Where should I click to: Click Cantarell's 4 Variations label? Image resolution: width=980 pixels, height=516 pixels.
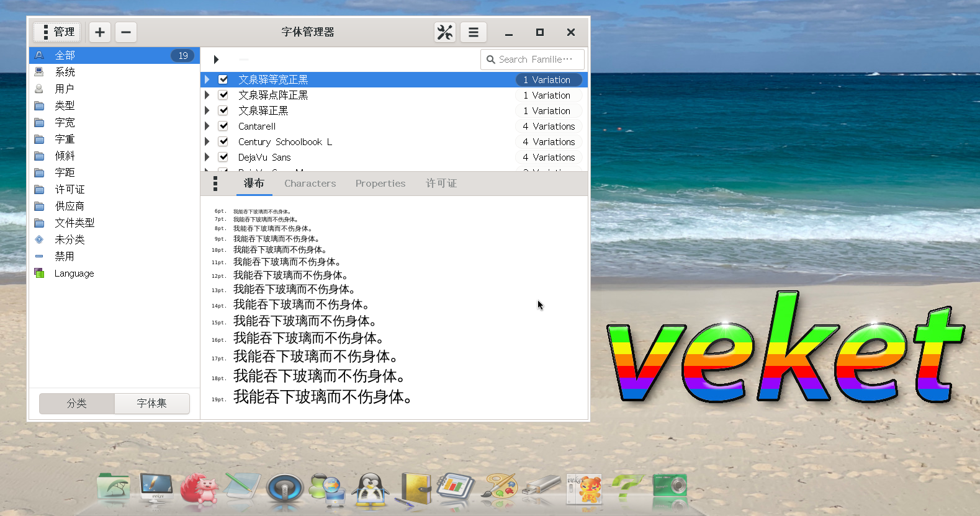[549, 126]
